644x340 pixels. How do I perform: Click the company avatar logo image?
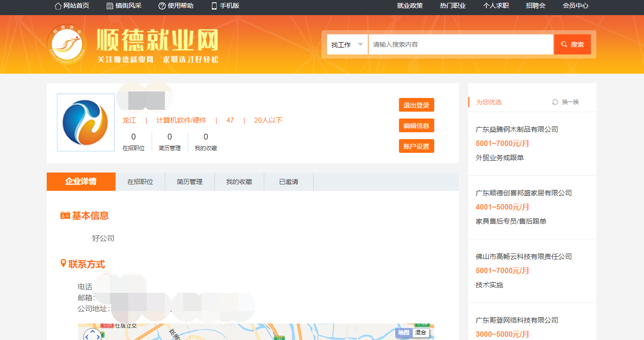tap(86, 122)
